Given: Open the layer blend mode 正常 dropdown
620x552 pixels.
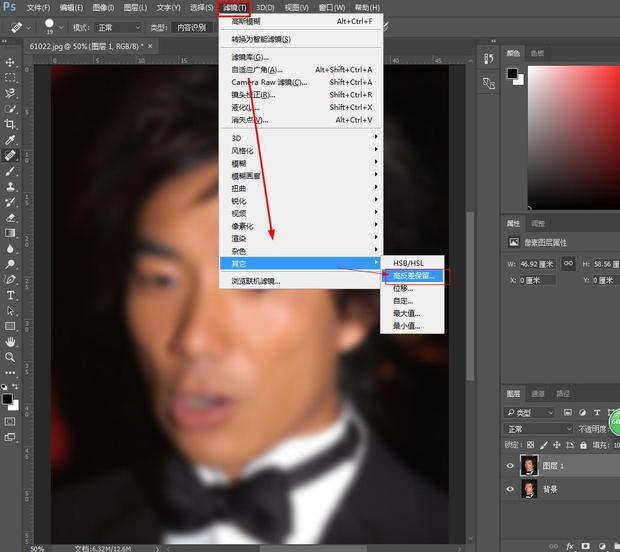Looking at the screenshot, I should click(538, 428).
